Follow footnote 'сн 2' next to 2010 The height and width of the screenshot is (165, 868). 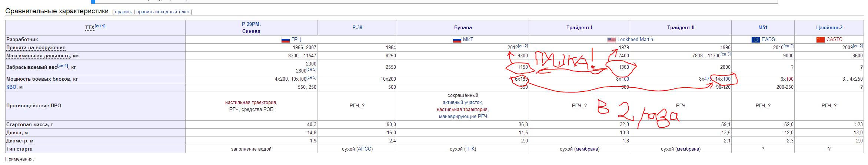coord(788,46)
